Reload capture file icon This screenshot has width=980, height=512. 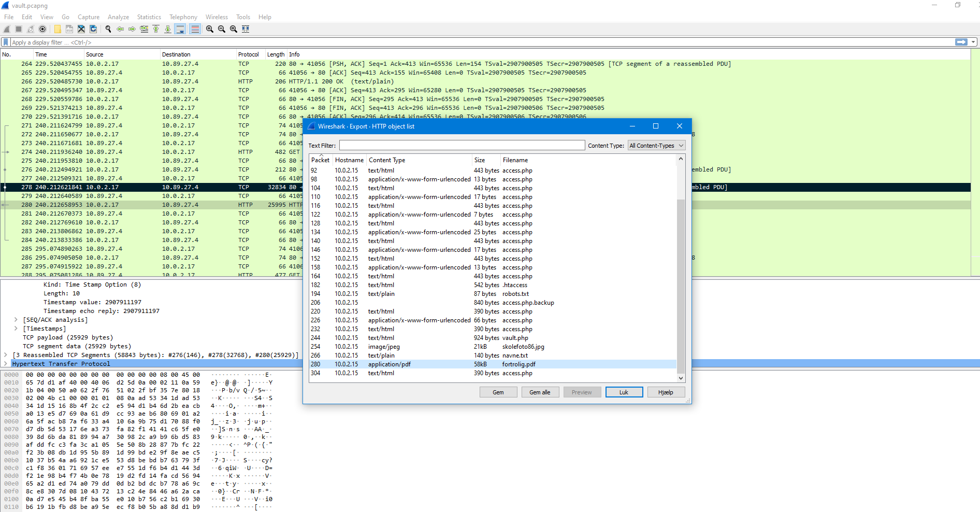[x=93, y=29]
